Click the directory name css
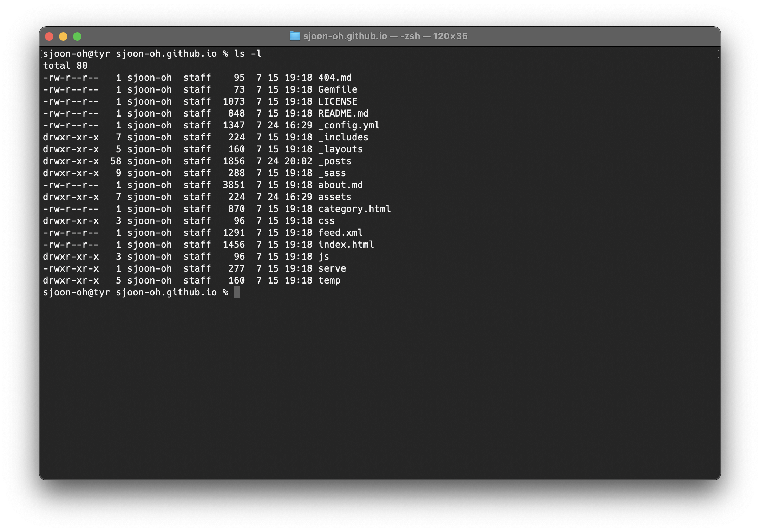This screenshot has height=532, width=760. point(326,221)
